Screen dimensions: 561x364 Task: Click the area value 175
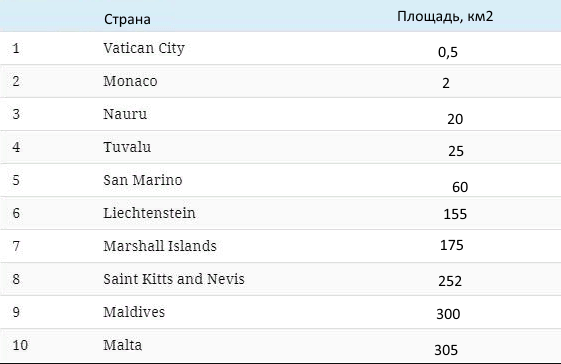pos(452,245)
